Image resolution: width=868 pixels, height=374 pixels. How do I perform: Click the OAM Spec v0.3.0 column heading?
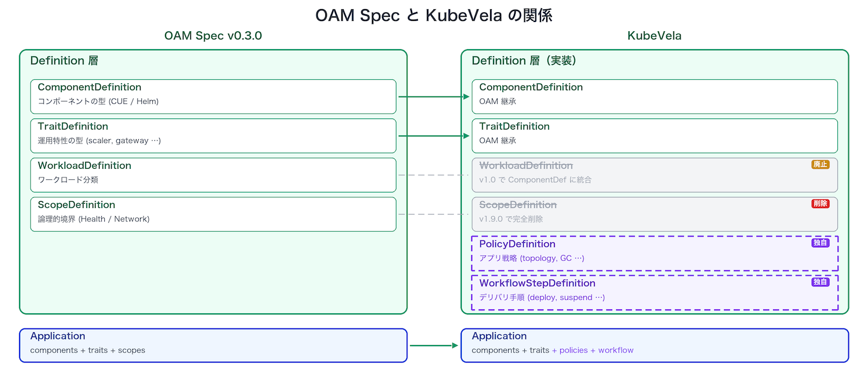[x=213, y=36]
